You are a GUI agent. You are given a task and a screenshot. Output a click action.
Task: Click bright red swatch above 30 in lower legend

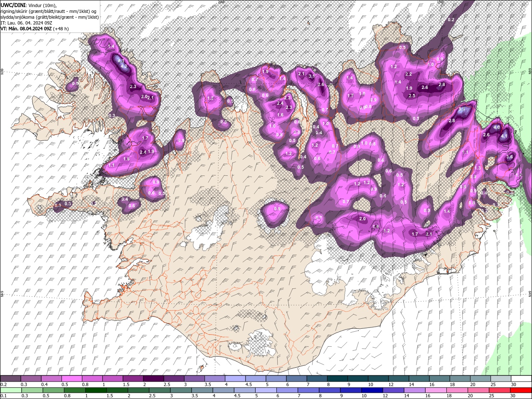(521, 390)
